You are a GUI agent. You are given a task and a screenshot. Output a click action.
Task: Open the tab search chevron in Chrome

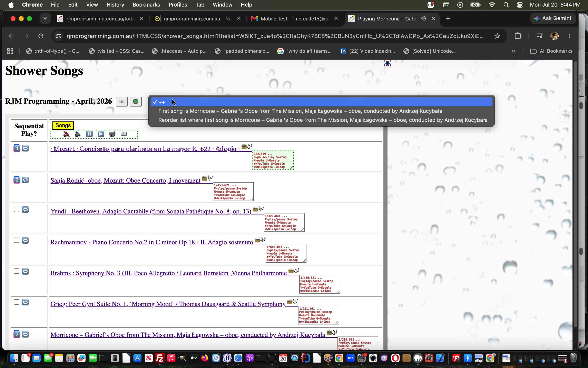[45, 18]
